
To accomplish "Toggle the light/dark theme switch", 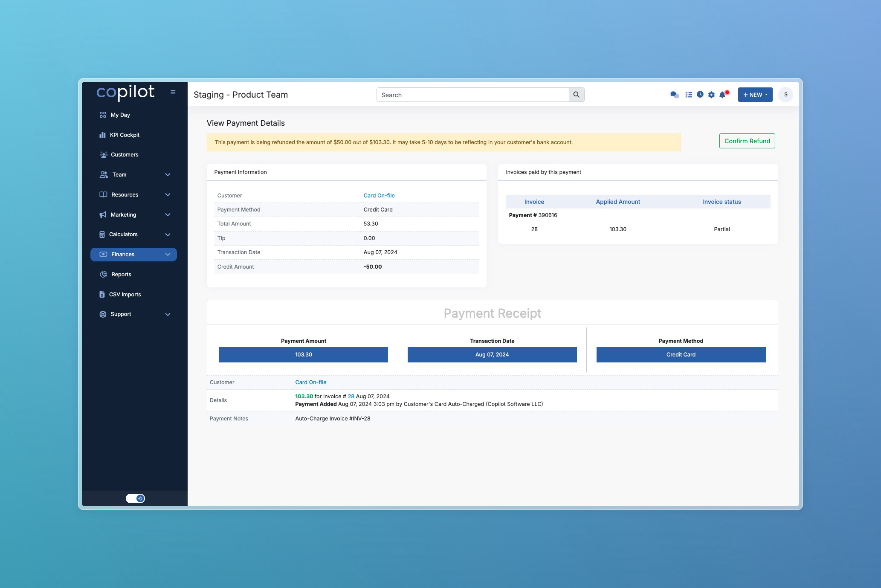I will click(x=135, y=498).
